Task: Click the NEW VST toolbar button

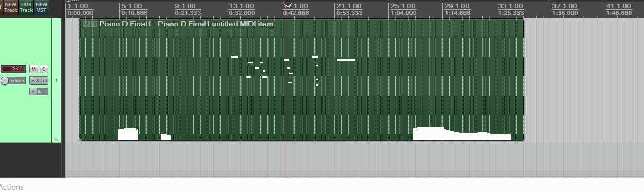Action: [42, 7]
